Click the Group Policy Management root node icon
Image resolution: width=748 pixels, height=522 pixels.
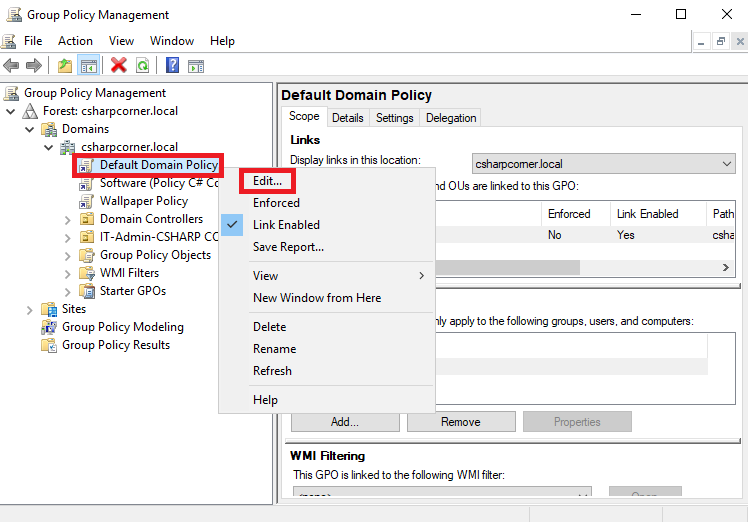(x=11, y=93)
